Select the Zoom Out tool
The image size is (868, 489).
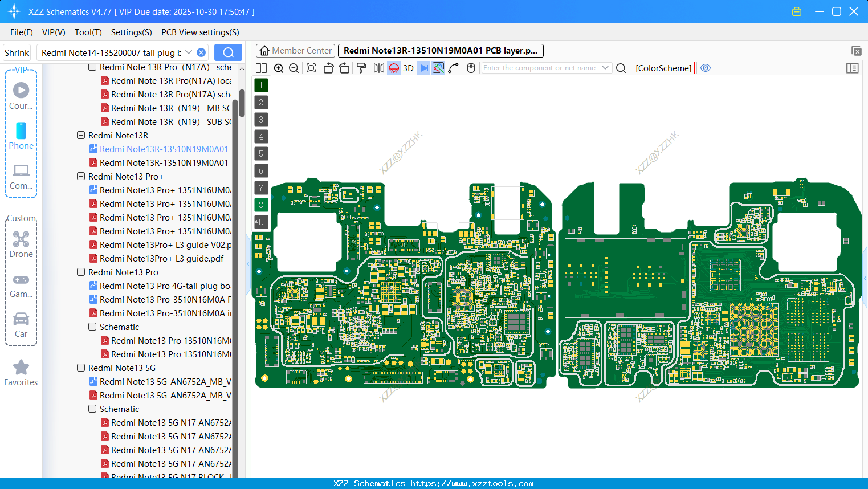(294, 68)
